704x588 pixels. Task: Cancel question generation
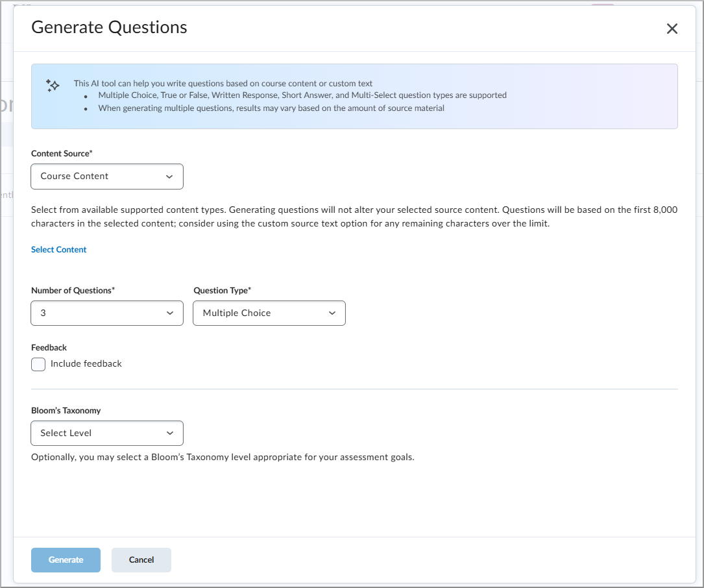pyautogui.click(x=141, y=559)
